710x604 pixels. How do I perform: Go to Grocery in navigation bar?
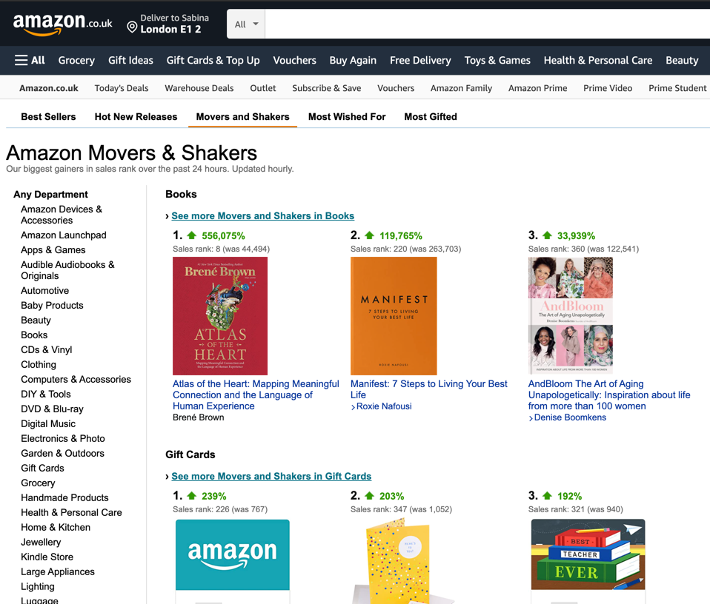pos(77,60)
